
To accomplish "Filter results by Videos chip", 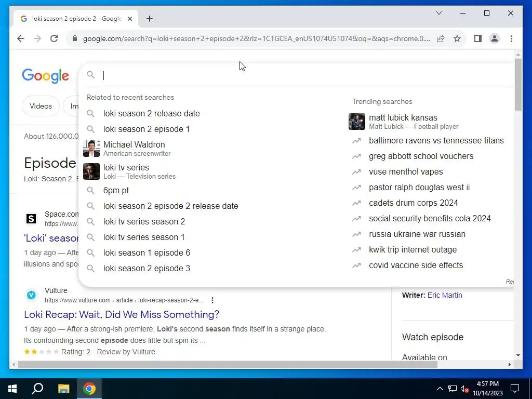I will [41, 106].
